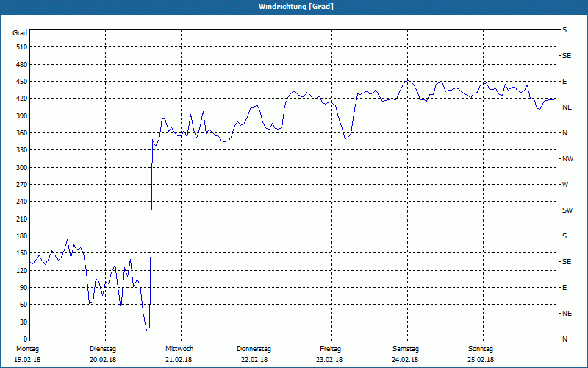Select the 'E' compass label level with 90

[x=564, y=288]
